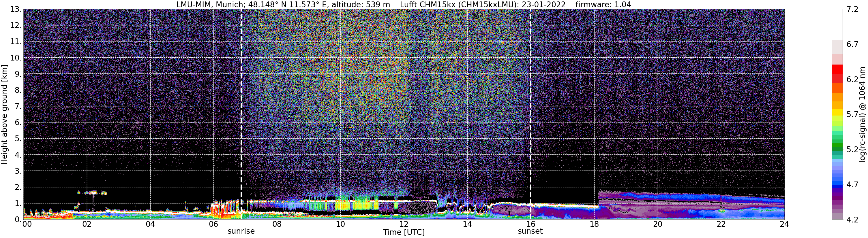
Task: Click the 04 tick on the time axis
Action: 150,224
